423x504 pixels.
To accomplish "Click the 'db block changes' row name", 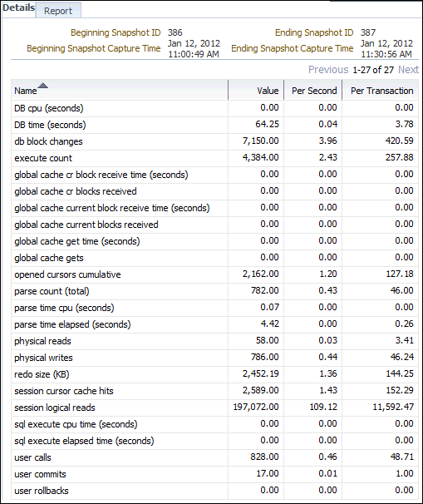I will [48, 141].
